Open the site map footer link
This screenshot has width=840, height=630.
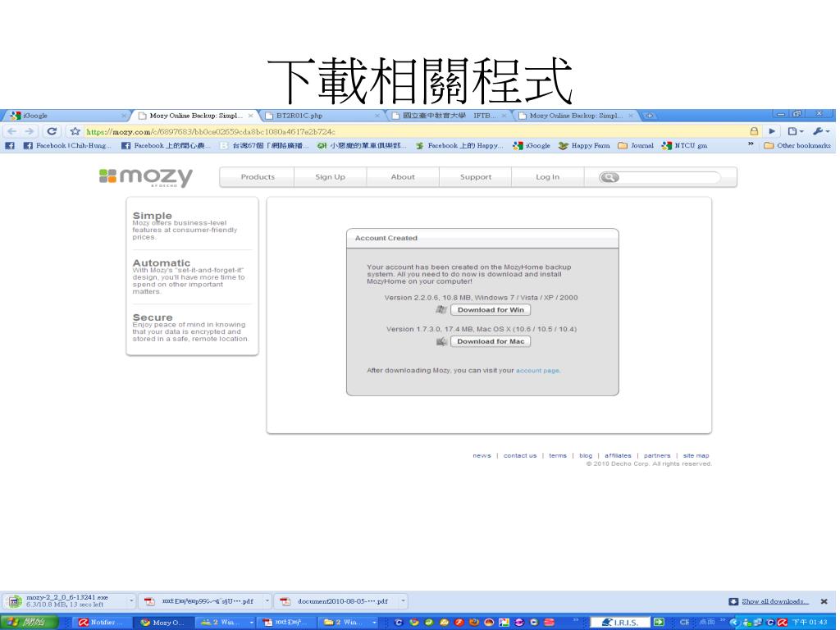[696, 455]
